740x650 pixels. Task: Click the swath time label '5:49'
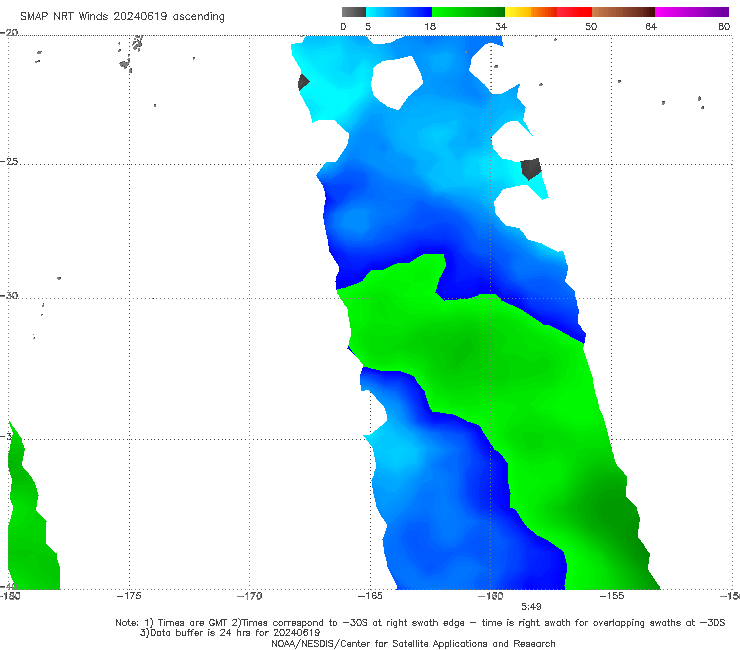pyautogui.click(x=531, y=607)
